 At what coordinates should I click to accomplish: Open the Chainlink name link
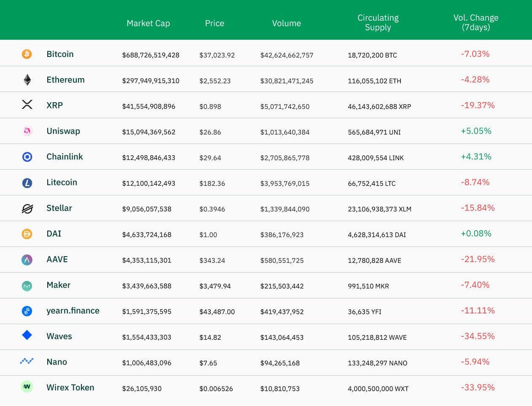[64, 157]
